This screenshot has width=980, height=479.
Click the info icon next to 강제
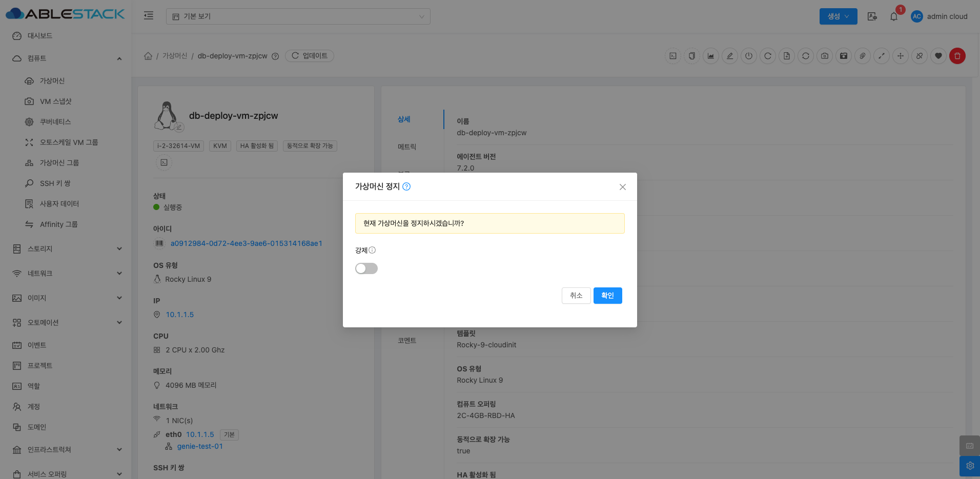click(x=372, y=250)
